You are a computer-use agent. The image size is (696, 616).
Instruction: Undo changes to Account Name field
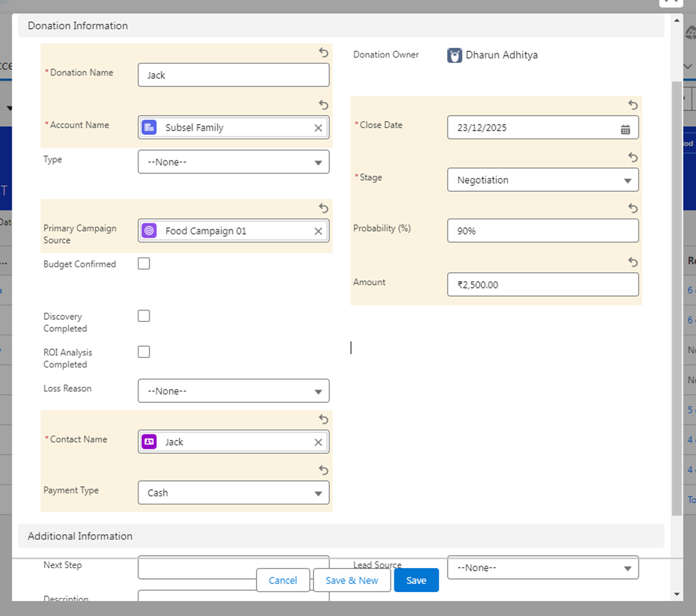coord(324,105)
